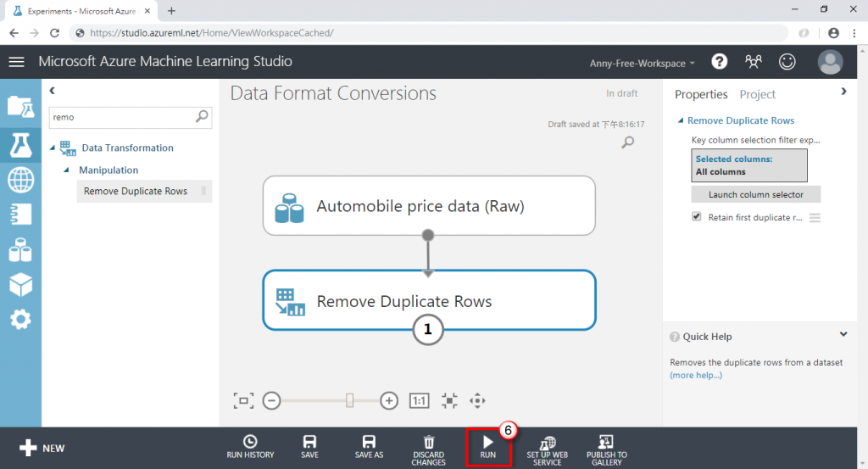Select the Experiments flask sidebar icon
Viewport: 868px width, 469px height.
pyautogui.click(x=20, y=145)
